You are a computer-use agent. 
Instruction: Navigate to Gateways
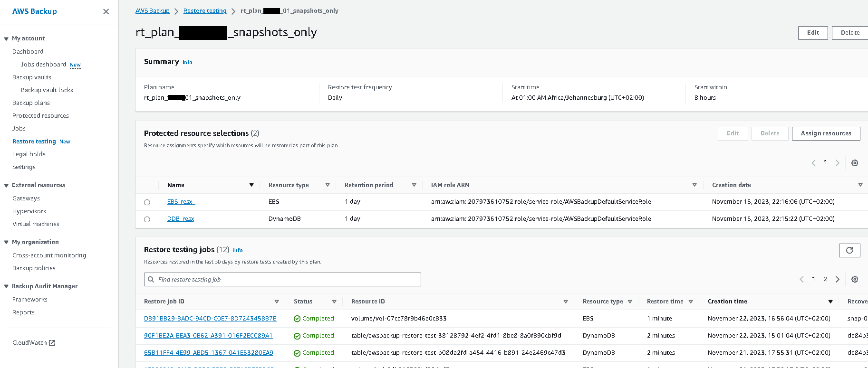26,198
